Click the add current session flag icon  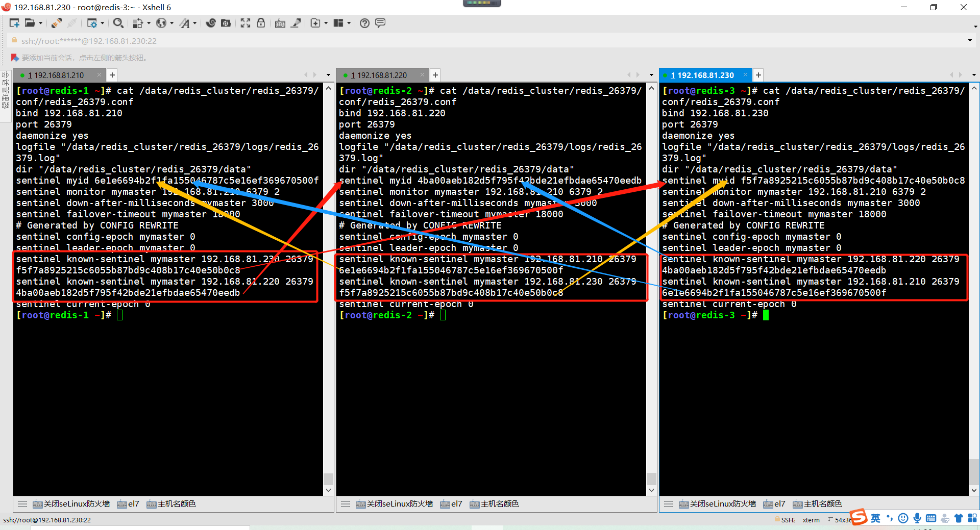click(x=15, y=58)
